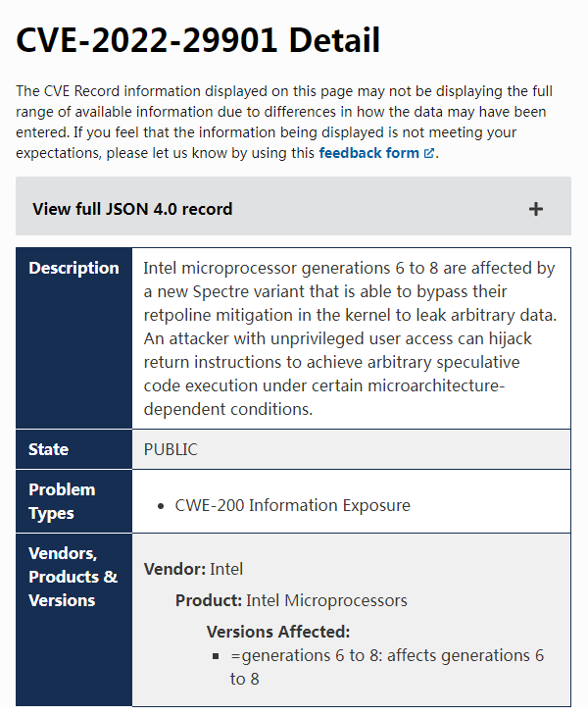Viewport: 588px width, 716px height.
Task: Click the CWE-200 Information Exposure entry
Action: pos(292,505)
